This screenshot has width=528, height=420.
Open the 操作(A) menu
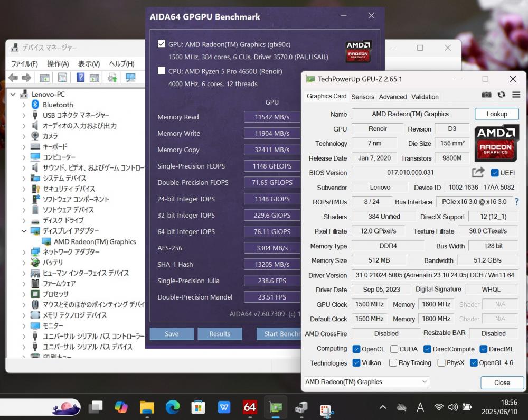[x=58, y=63]
